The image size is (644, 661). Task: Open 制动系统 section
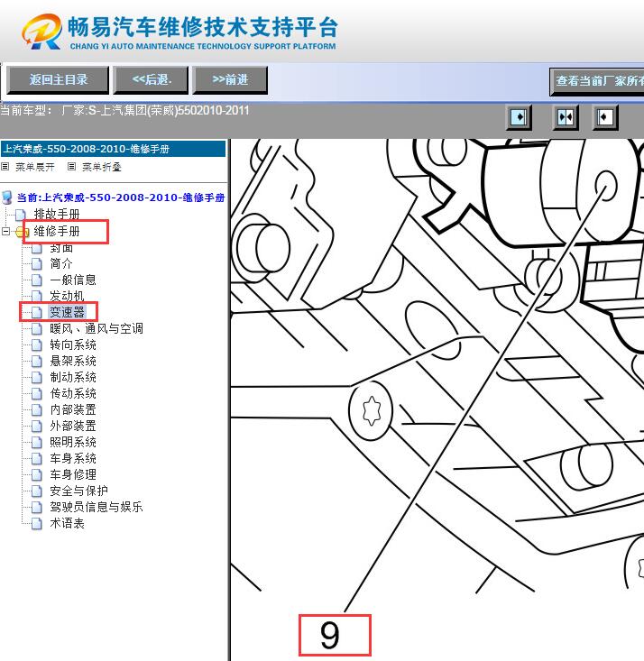click(x=73, y=377)
